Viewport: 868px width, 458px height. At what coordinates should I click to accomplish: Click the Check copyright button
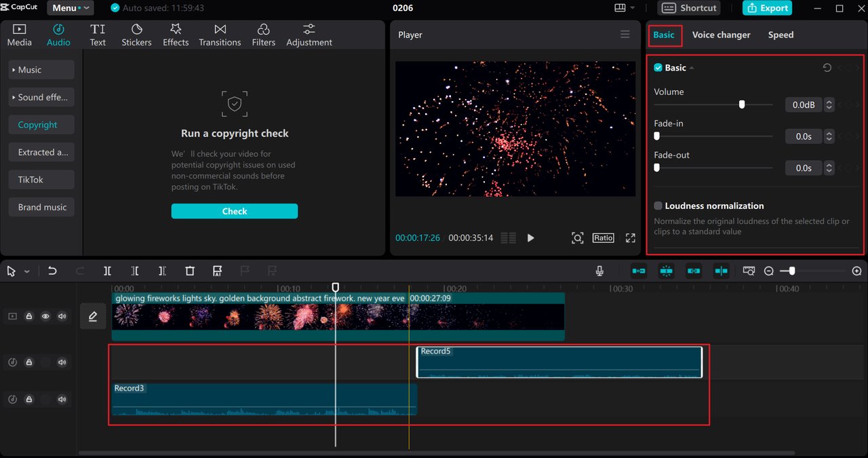[x=235, y=211]
